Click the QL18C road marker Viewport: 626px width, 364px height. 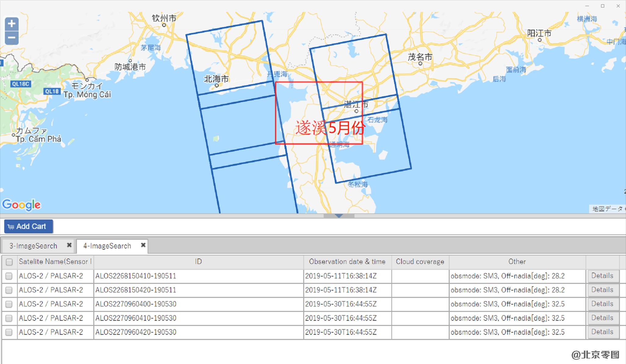[21, 84]
